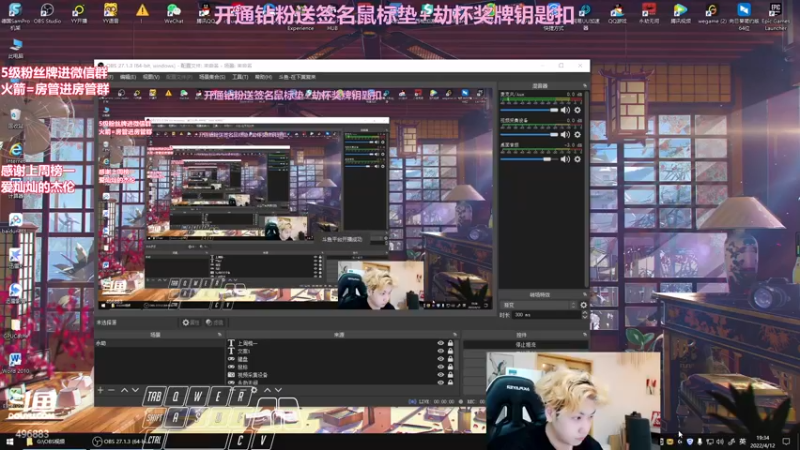
Task: Open the Internet Explorer desktop icon
Action: point(15,152)
